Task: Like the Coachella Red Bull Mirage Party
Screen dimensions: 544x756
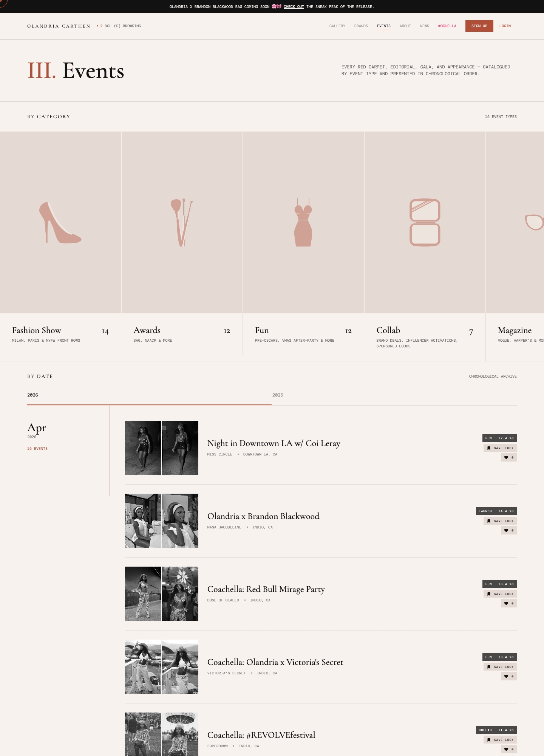Action: click(509, 603)
